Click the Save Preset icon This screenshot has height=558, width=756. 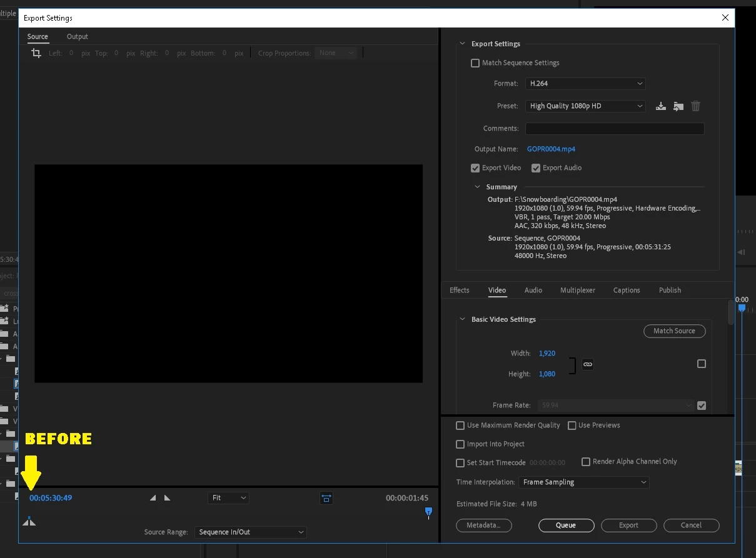(660, 106)
